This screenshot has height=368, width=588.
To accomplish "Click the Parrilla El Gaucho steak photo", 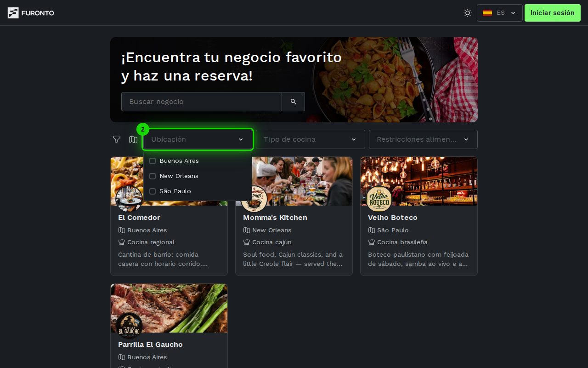I will (169, 308).
